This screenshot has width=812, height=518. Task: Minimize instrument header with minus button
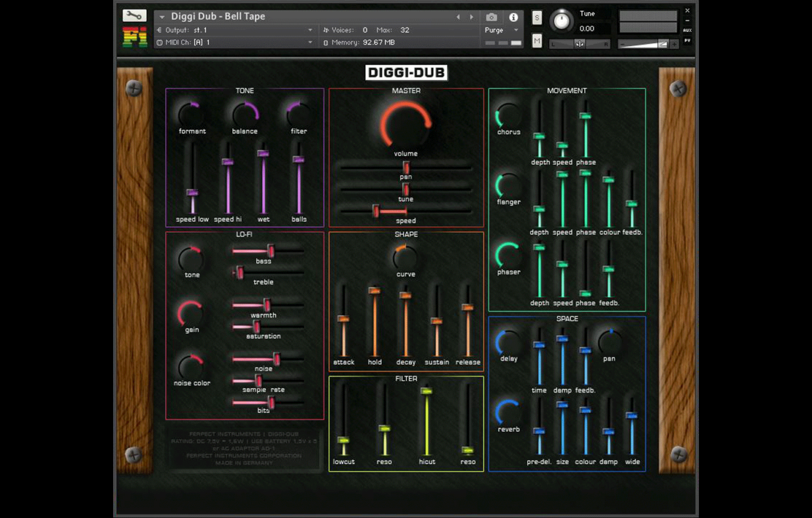687,21
